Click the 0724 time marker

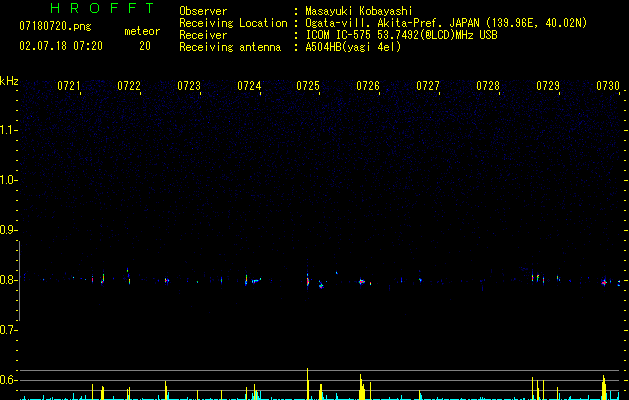coord(249,86)
